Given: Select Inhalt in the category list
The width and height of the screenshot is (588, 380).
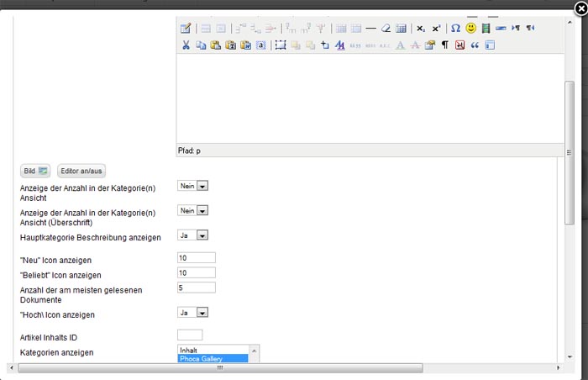Looking at the screenshot, I should [x=213, y=350].
